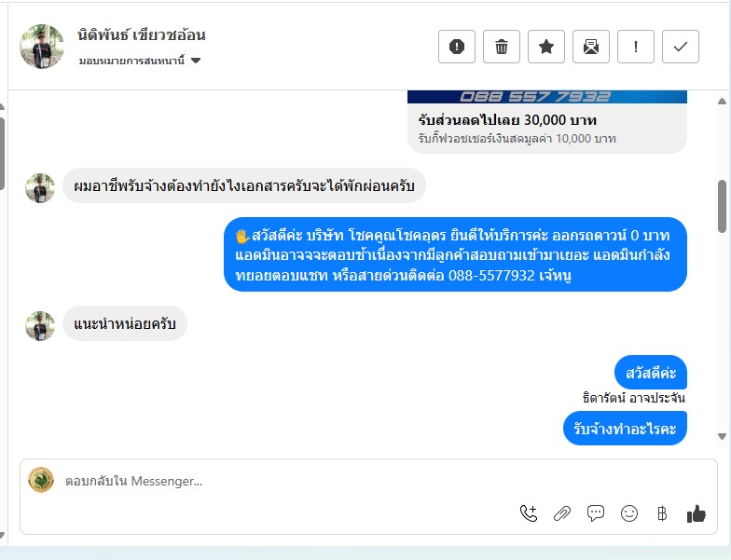731x560 pixels.
Task: Mark conversation as unread envelope icon
Action: pos(591,47)
